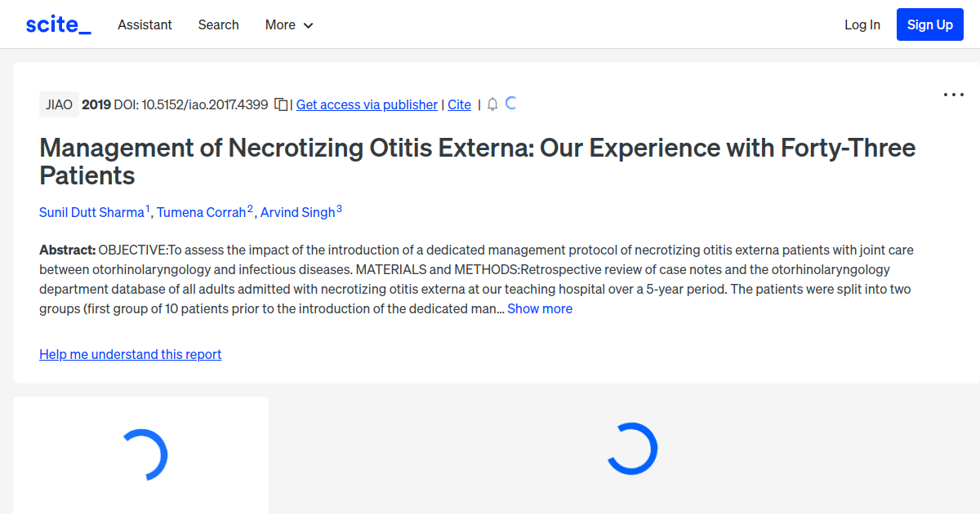The height and width of the screenshot is (514, 980).
Task: Collapse the More menu chevron
Action: point(310,25)
